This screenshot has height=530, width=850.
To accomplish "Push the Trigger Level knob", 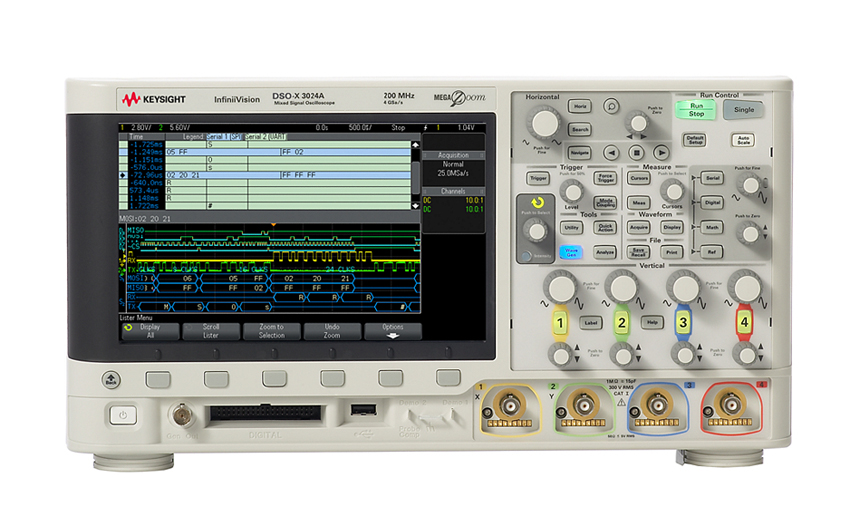I will tap(571, 191).
